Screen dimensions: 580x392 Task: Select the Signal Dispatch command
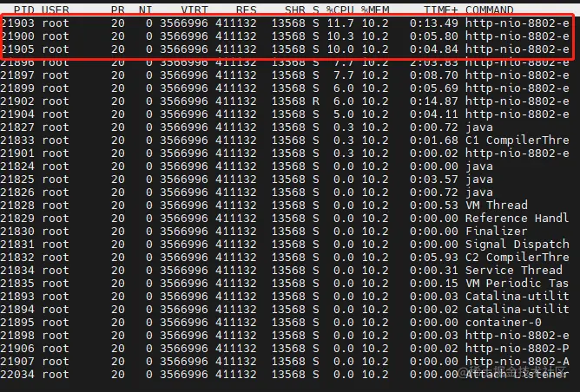(x=517, y=245)
